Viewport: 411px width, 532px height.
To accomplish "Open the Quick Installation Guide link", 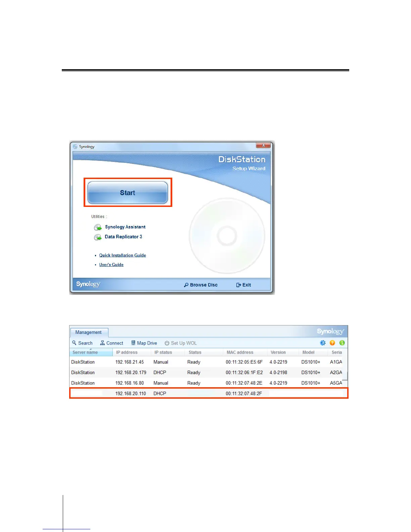I will 123,255.
